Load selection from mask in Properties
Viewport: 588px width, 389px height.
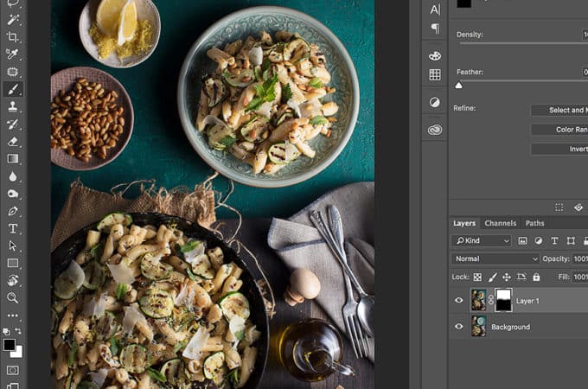point(559,207)
